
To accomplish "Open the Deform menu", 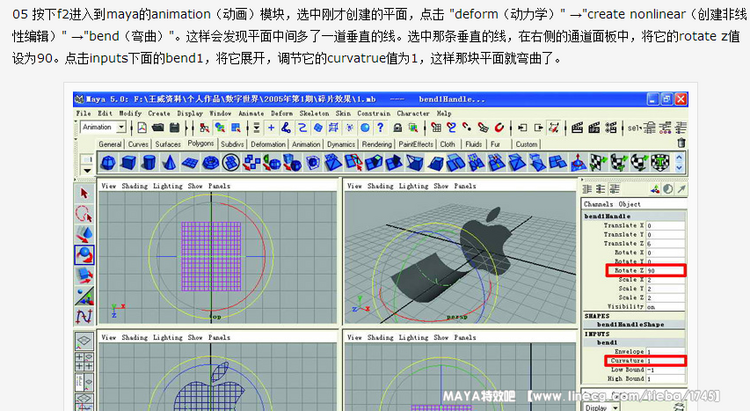I will [282, 113].
